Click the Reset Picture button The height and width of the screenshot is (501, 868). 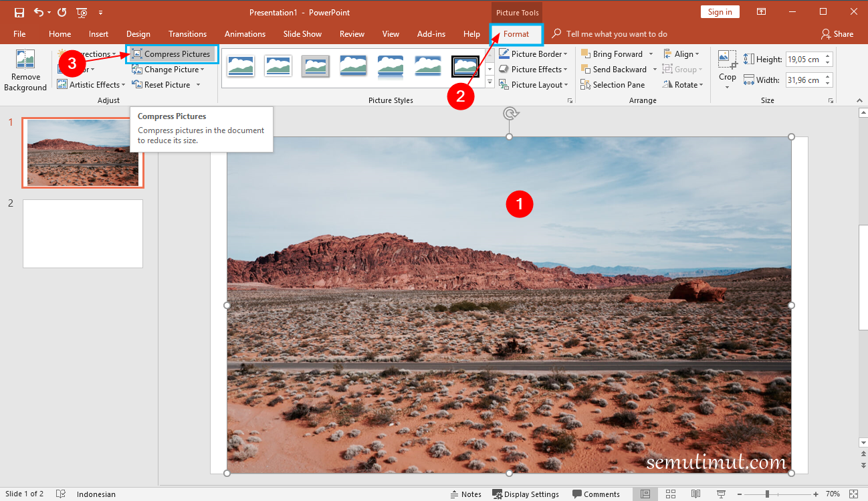tap(162, 85)
